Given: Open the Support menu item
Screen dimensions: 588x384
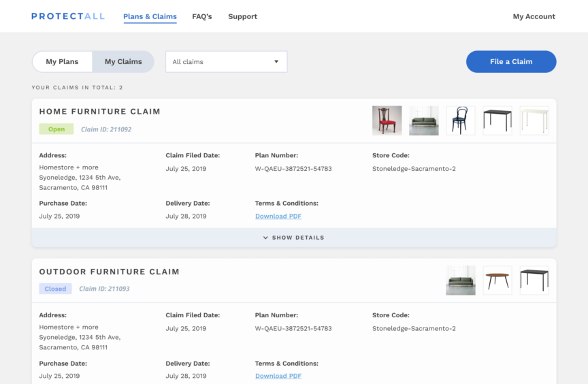Looking at the screenshot, I should coord(243,16).
